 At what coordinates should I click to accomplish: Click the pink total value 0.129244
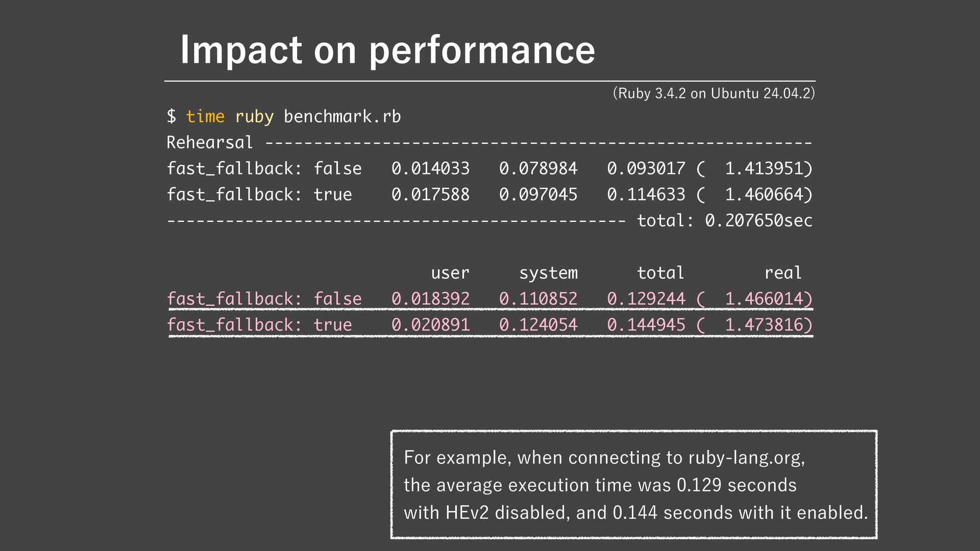point(646,298)
